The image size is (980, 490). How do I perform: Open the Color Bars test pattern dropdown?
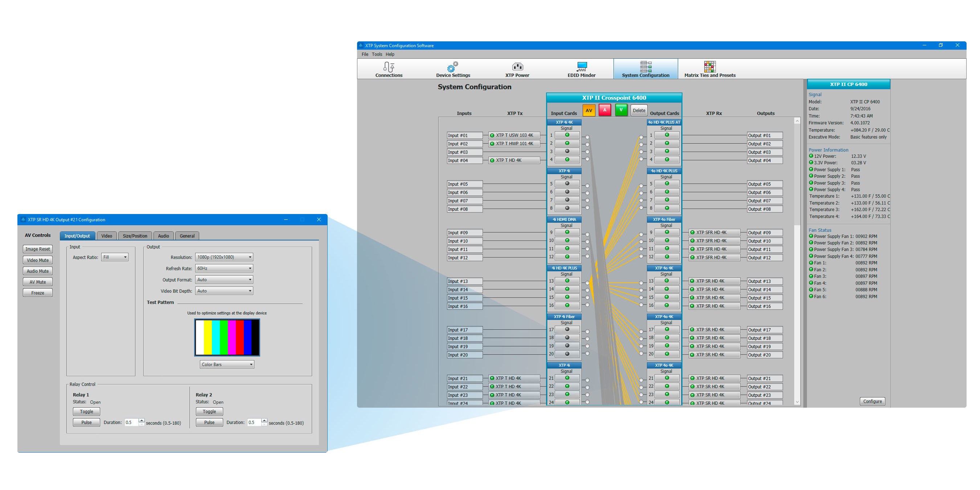pos(227,365)
